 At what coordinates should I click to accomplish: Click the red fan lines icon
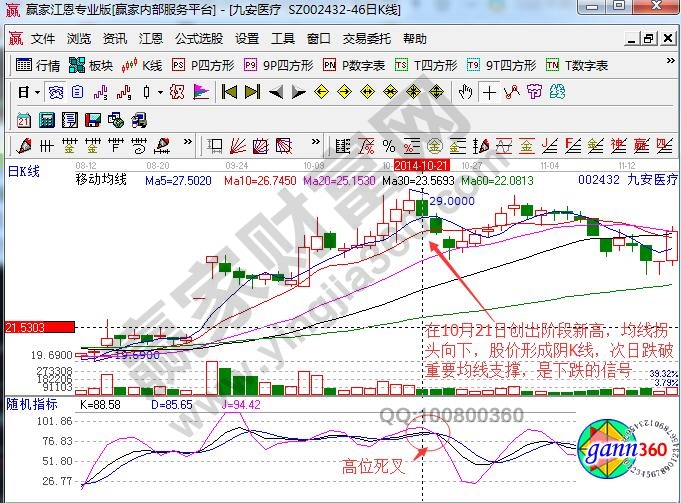click(x=238, y=146)
